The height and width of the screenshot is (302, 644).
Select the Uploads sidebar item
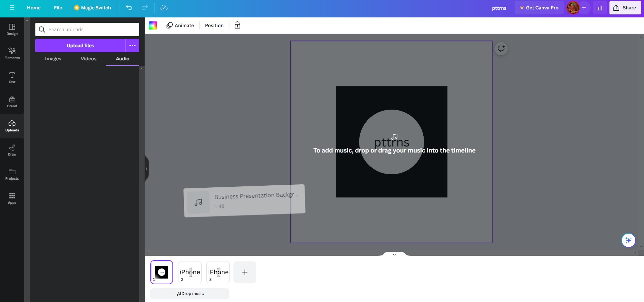[x=12, y=126]
